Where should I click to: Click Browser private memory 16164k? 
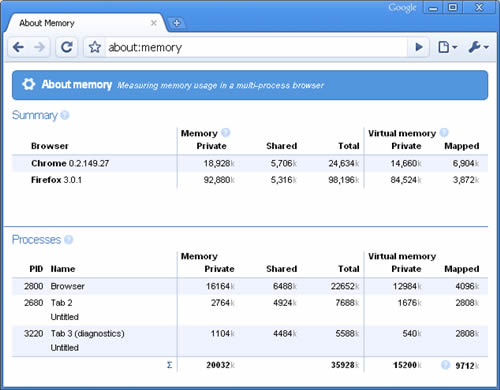coord(220,286)
